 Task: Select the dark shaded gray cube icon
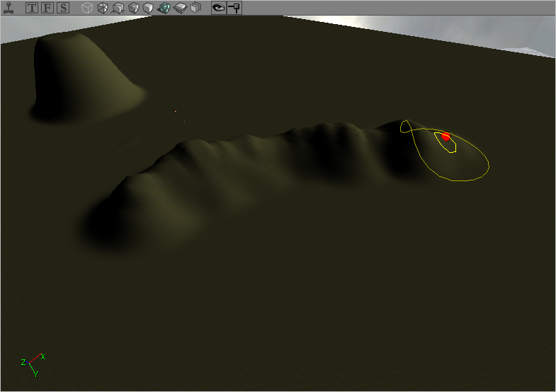[133, 8]
